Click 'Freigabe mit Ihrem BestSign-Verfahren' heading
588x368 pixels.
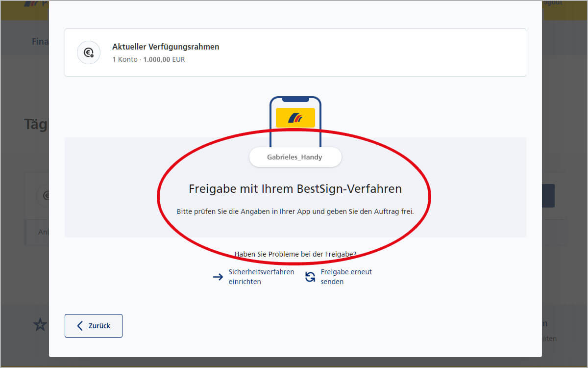click(x=295, y=189)
